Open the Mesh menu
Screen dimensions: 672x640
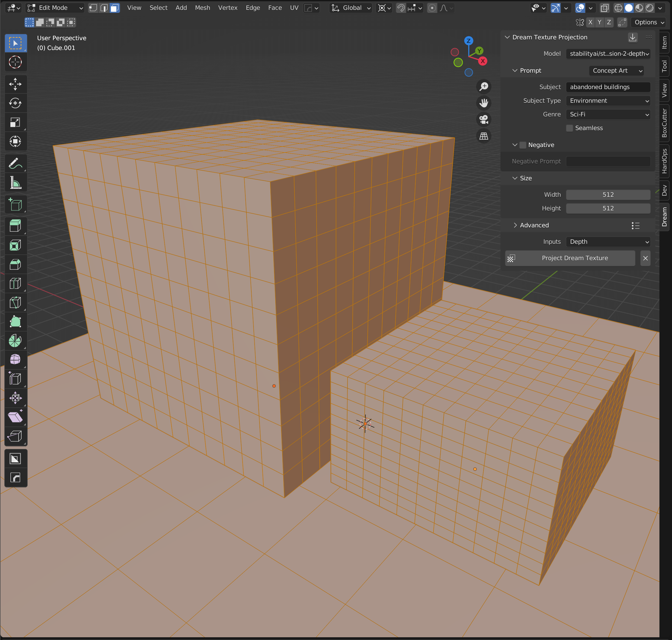pyautogui.click(x=202, y=8)
